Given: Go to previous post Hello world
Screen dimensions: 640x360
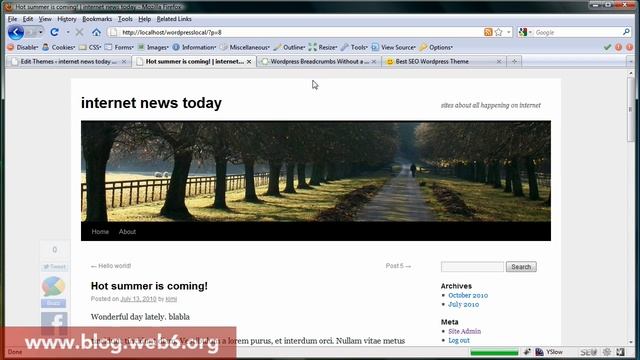Looking at the screenshot, I should click(111, 266).
